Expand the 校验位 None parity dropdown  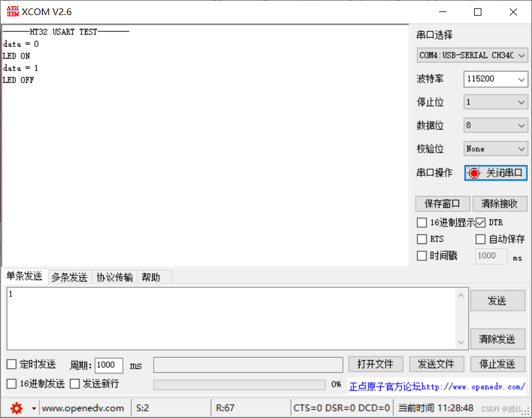(x=496, y=149)
